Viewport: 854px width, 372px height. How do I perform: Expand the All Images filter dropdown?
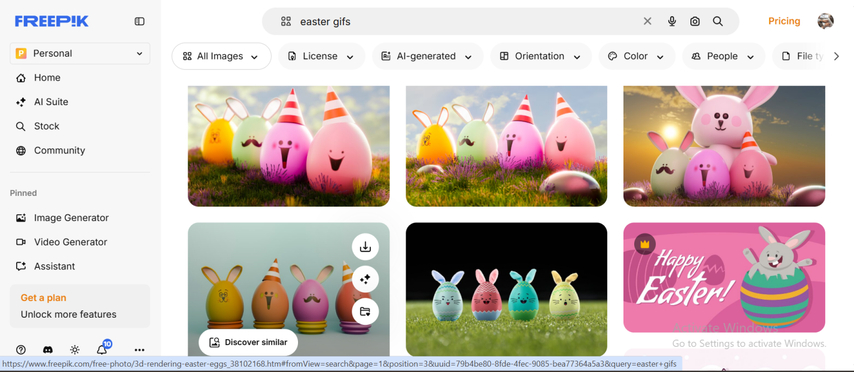(222, 56)
